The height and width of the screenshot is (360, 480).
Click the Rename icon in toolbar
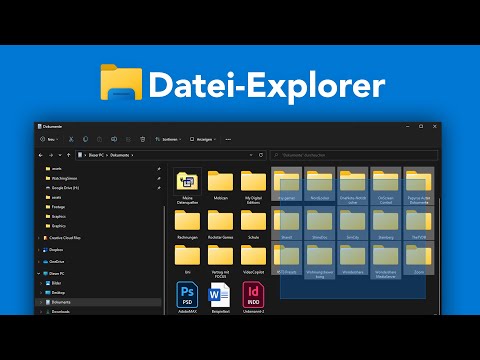click(114, 139)
